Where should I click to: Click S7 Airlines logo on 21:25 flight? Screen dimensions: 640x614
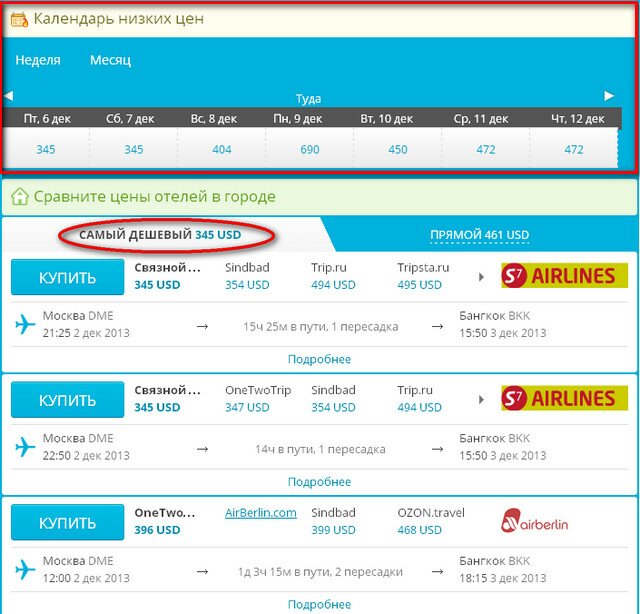pos(564,276)
